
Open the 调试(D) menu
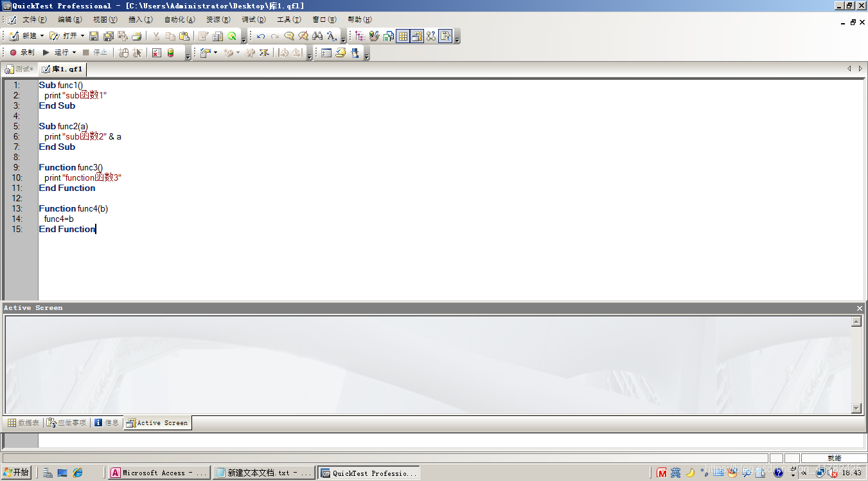(253, 19)
